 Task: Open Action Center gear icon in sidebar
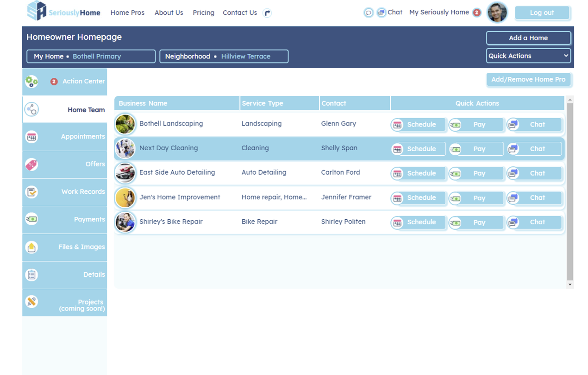[x=31, y=82]
